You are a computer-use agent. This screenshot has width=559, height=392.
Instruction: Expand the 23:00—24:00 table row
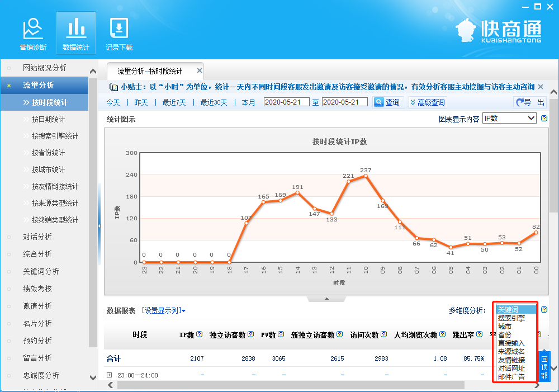pyautogui.click(x=110, y=375)
